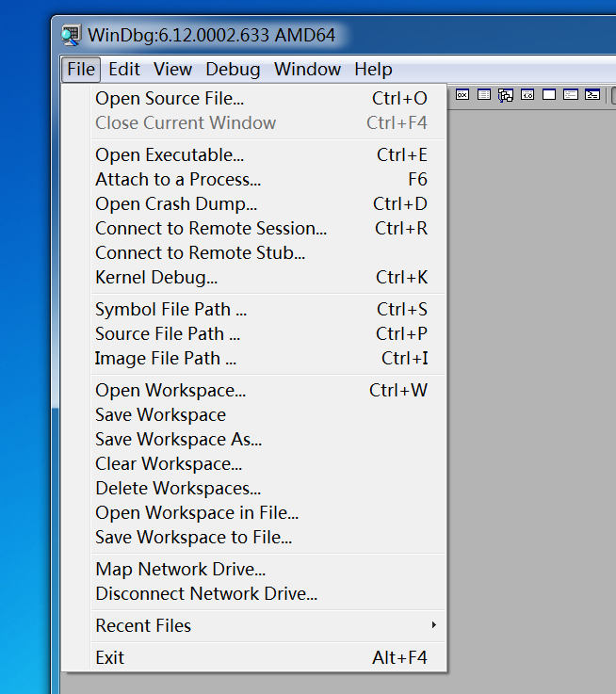
Task: Click the toolbar icon with text lines
Action: [571, 95]
